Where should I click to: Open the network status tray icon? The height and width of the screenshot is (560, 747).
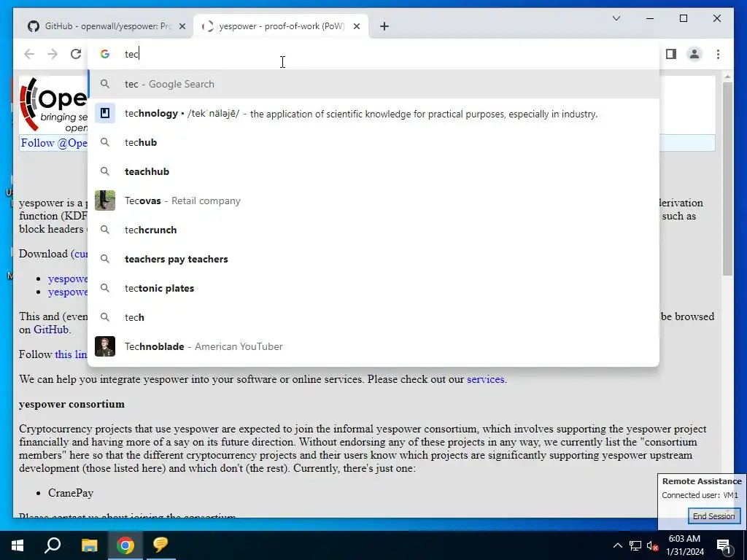(x=635, y=545)
